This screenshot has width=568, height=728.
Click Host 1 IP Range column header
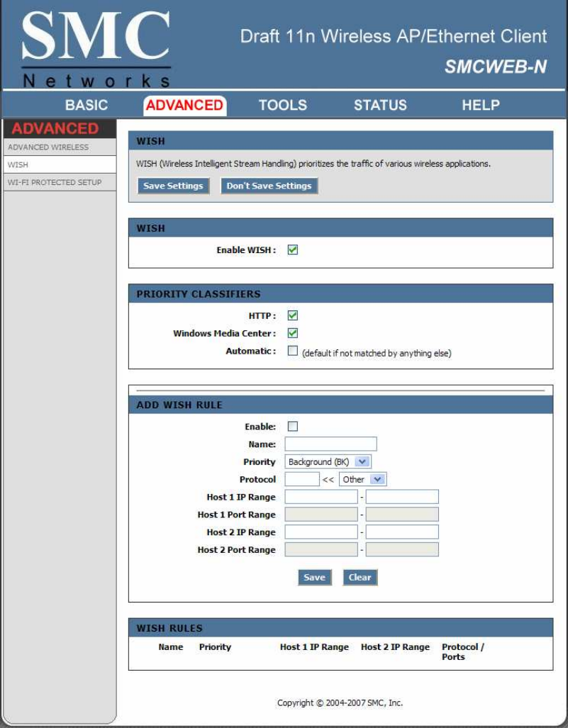(x=314, y=646)
